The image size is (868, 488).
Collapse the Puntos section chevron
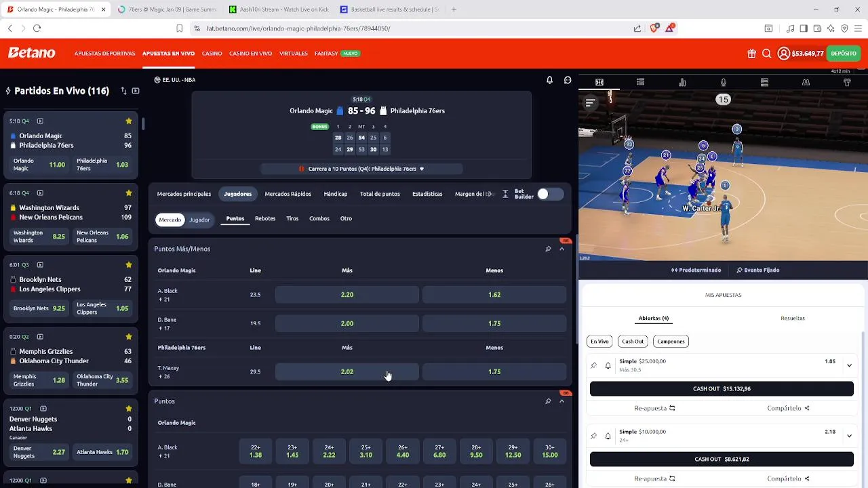pos(561,401)
